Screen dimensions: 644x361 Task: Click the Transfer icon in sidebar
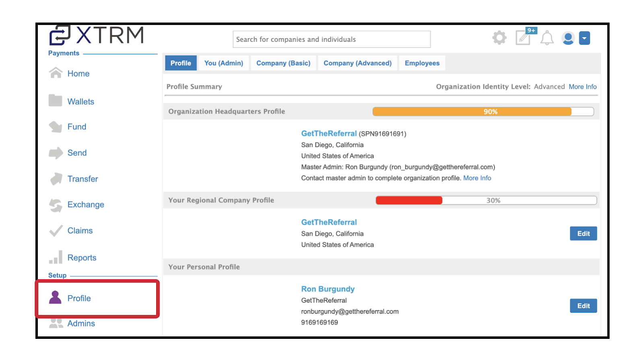[56, 179]
